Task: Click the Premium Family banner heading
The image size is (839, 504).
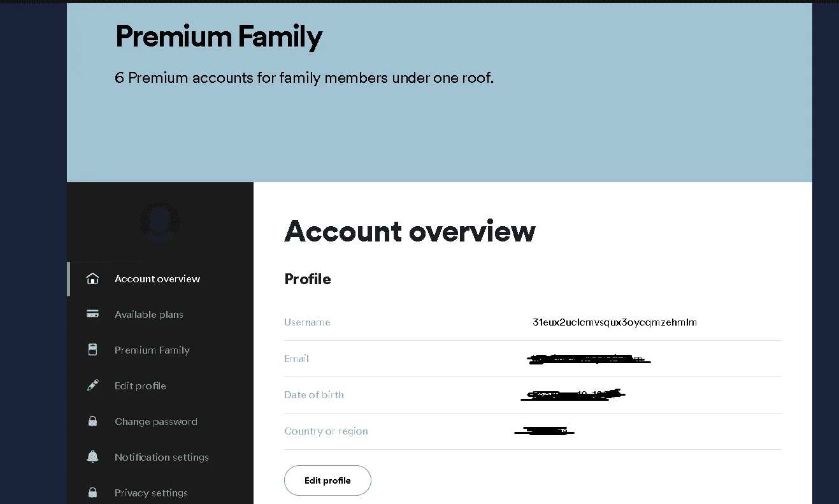Action: click(x=219, y=37)
